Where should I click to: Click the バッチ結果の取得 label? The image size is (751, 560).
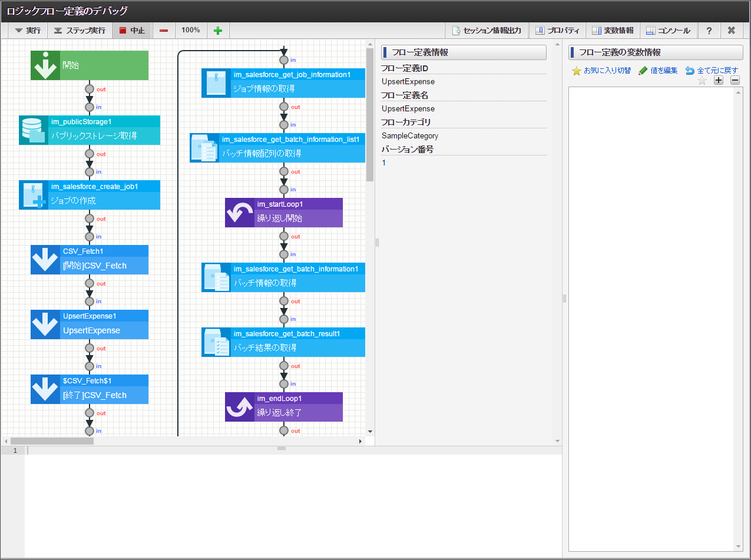click(x=265, y=348)
